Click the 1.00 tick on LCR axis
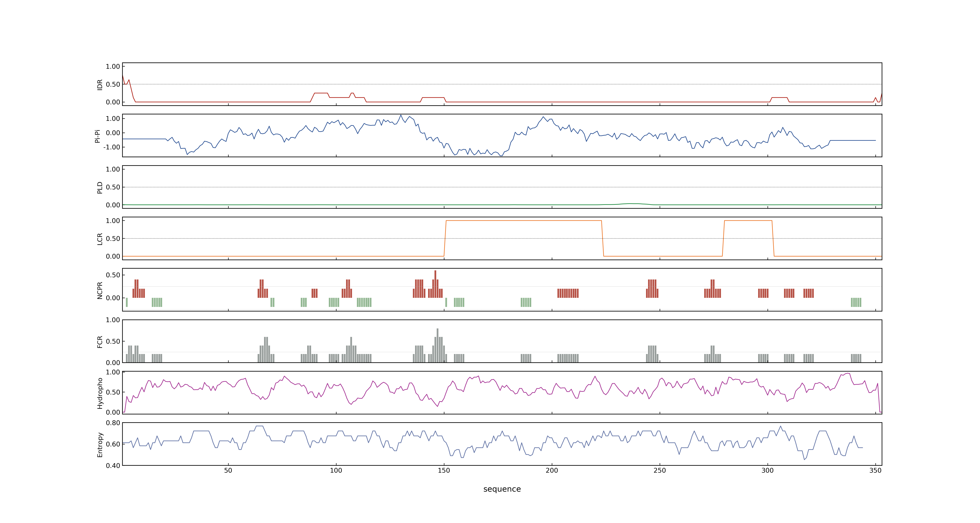 pyautogui.click(x=113, y=220)
